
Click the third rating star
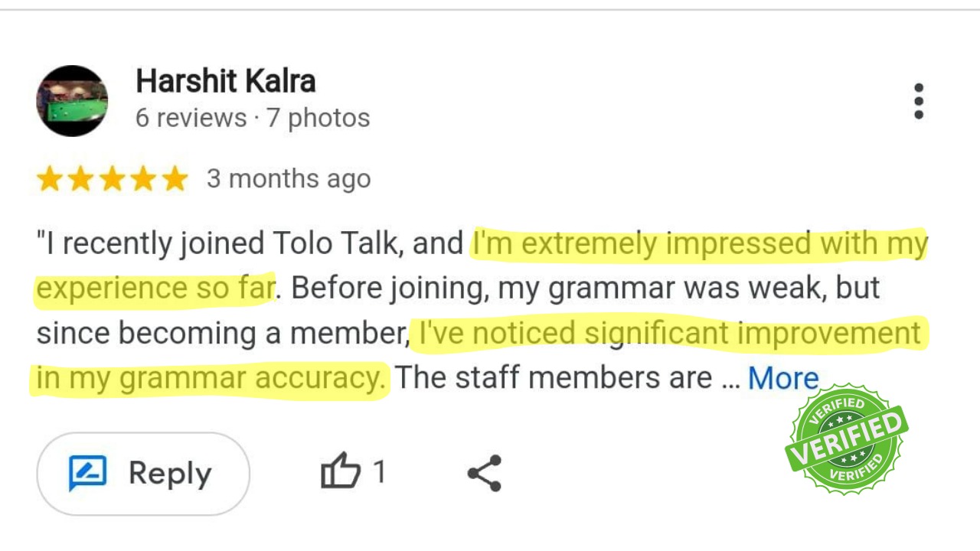tap(113, 179)
